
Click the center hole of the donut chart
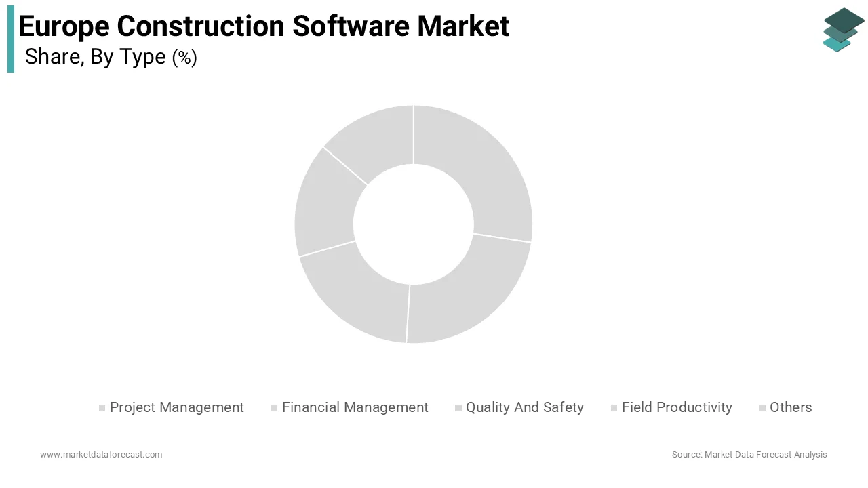coord(414,224)
